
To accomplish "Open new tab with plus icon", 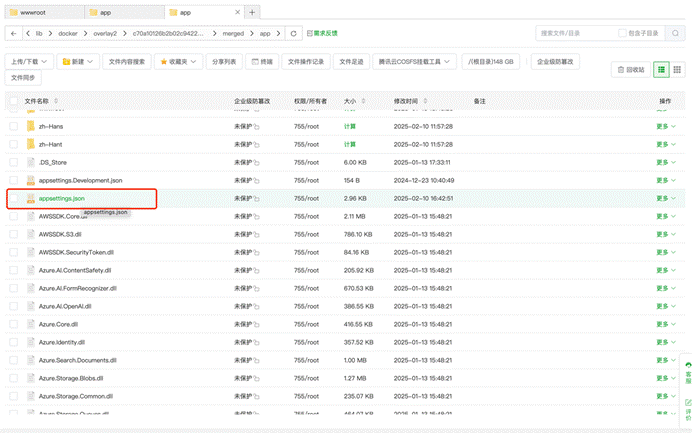I will tap(253, 12).
